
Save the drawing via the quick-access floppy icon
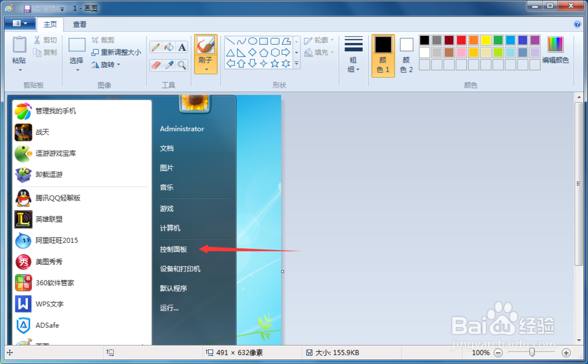pos(27,8)
